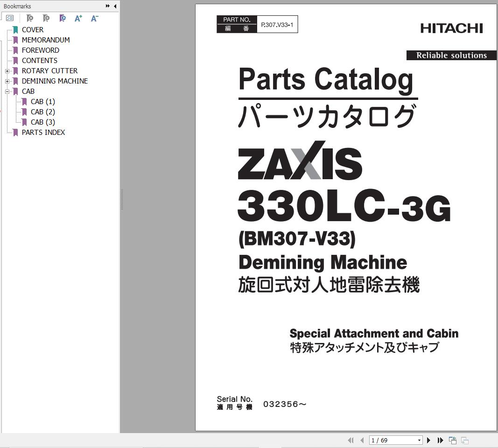The width and height of the screenshot is (498, 448).
Task: Click the Bookmarks panel title
Action: click(x=17, y=6)
